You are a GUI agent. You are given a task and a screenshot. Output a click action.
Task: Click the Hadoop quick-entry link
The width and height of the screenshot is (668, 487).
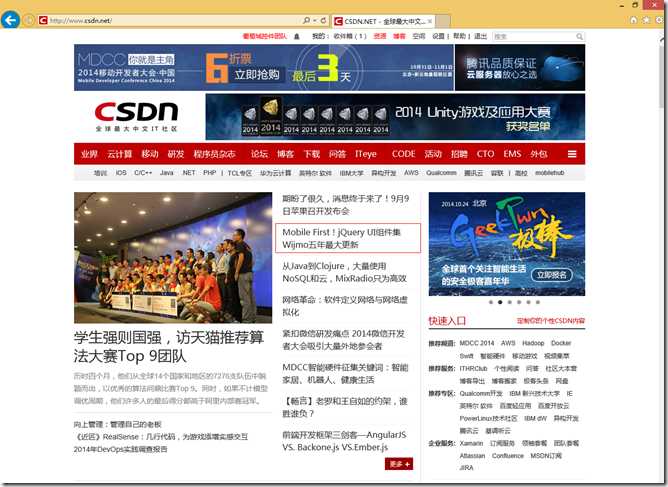[x=533, y=343]
